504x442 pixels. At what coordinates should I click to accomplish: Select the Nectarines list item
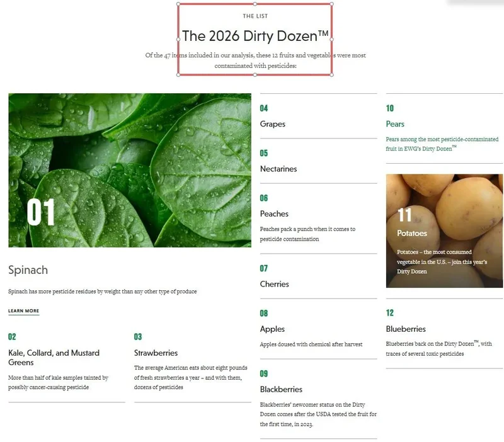pos(278,169)
